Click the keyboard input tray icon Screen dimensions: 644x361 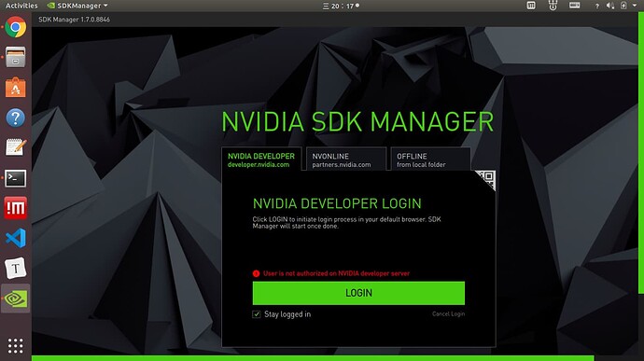575,6
